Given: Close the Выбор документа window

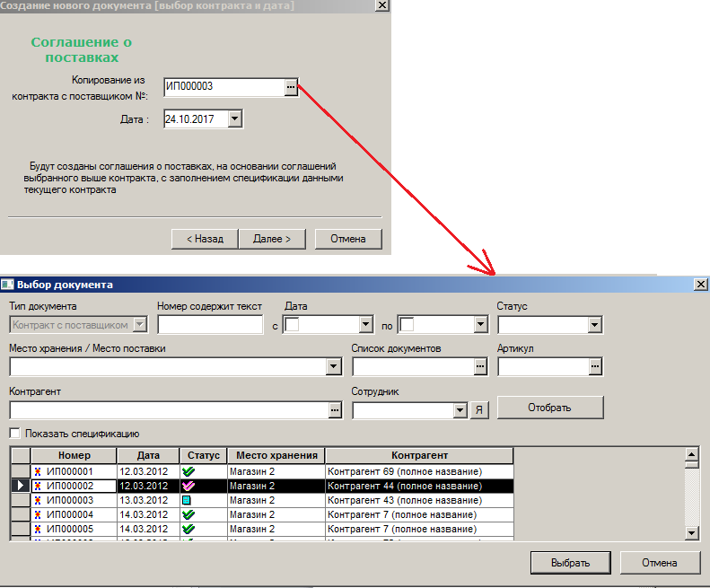Looking at the screenshot, I should [700, 284].
